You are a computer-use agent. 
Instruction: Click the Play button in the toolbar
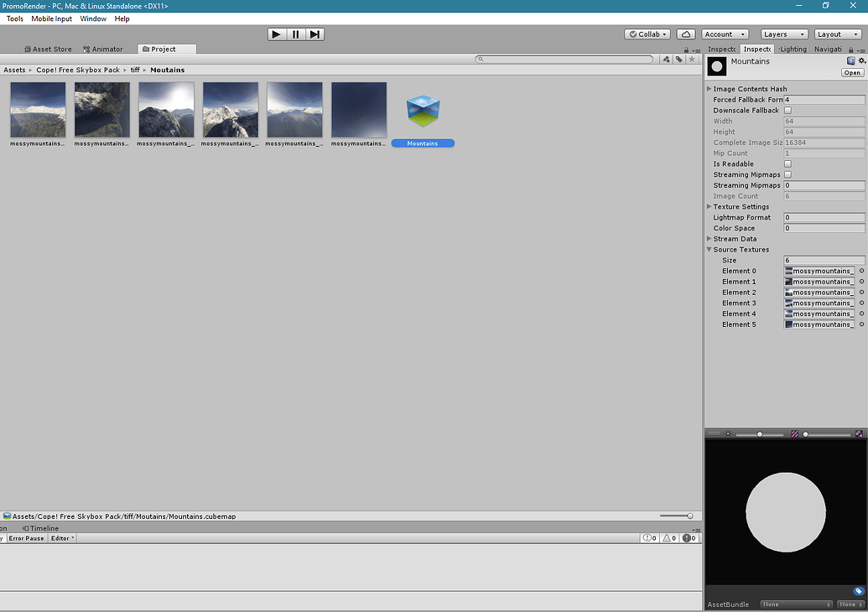click(x=276, y=34)
